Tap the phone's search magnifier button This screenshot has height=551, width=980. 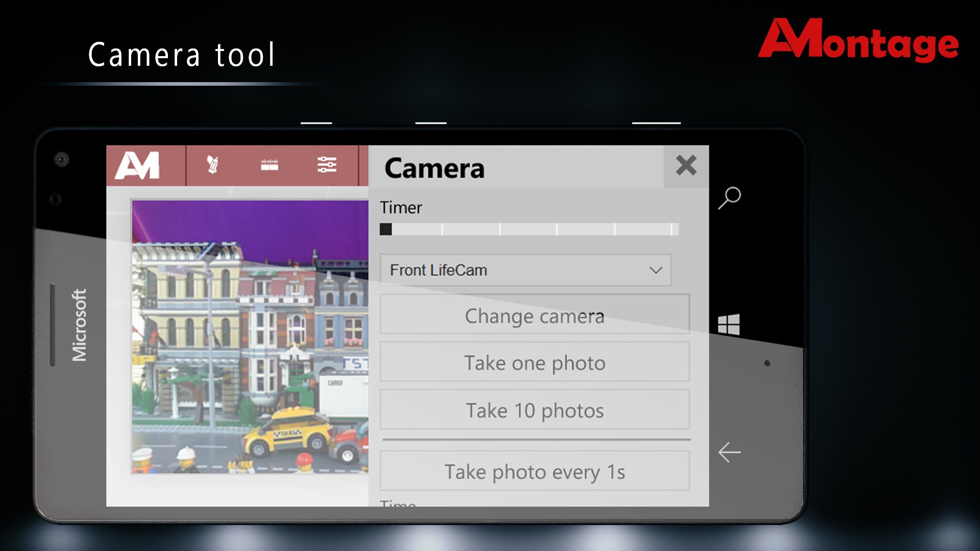coord(729,198)
